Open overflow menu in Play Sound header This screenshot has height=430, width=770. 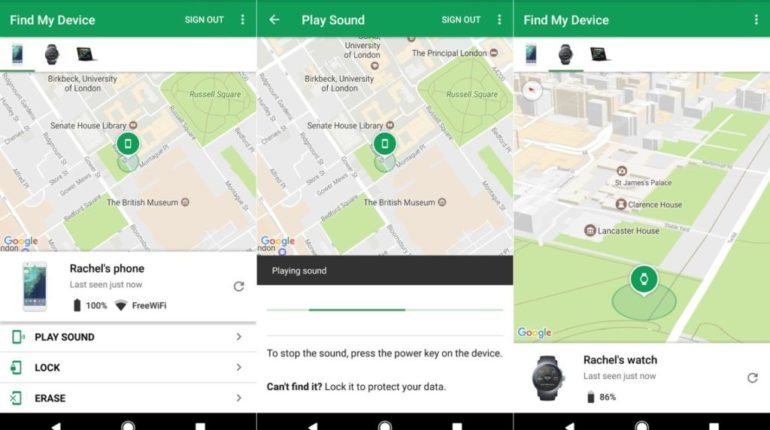click(x=499, y=20)
